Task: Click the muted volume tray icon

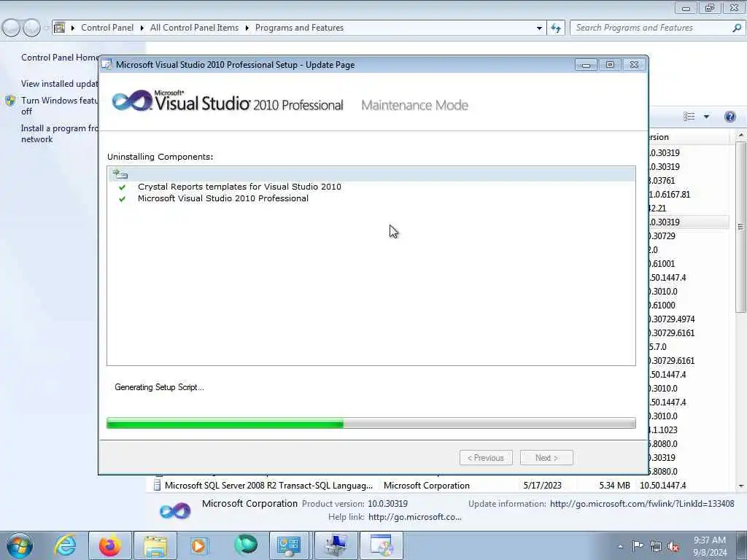Action: pyautogui.click(x=673, y=547)
